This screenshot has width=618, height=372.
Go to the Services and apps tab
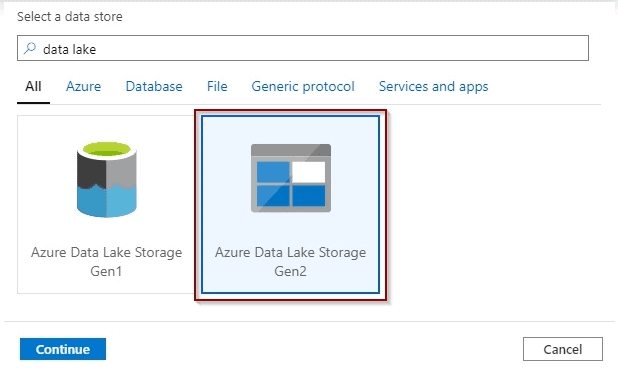tap(433, 86)
